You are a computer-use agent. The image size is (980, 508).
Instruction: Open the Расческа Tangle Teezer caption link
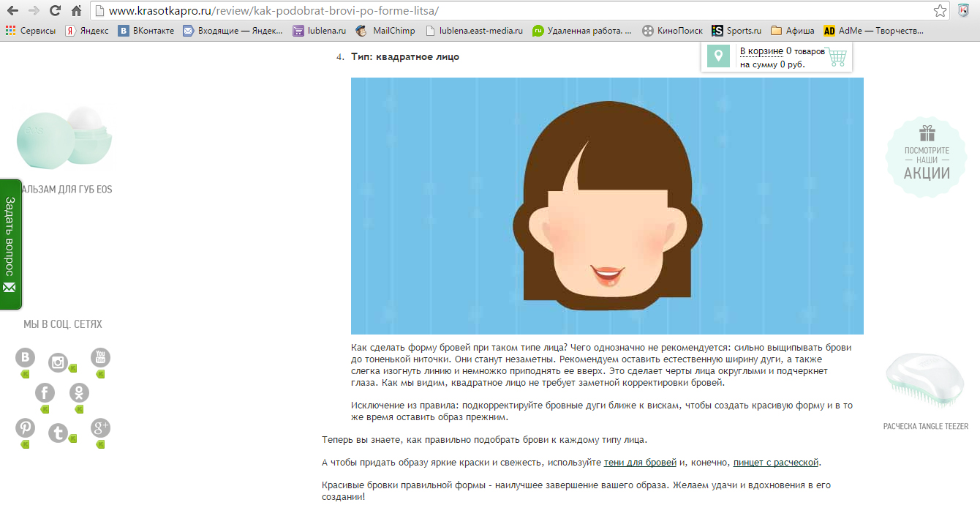(x=926, y=426)
